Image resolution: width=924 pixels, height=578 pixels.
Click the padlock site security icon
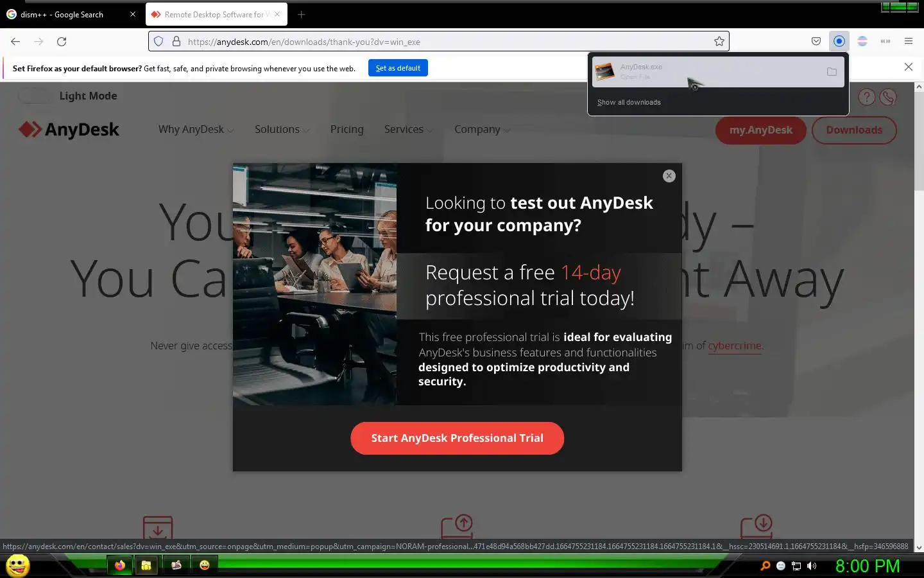[x=176, y=41]
